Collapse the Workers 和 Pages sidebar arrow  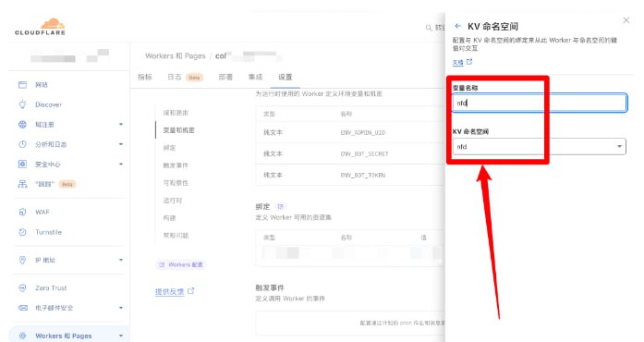pyautogui.click(x=121, y=336)
